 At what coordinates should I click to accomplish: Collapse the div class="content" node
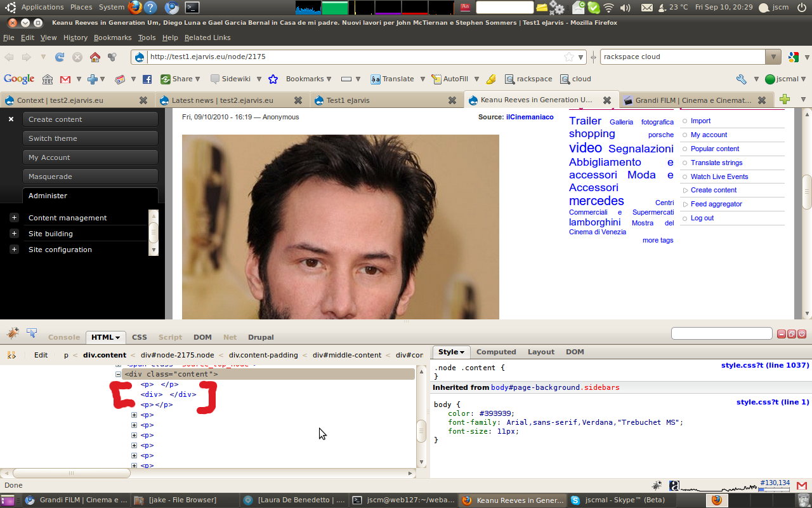(118, 374)
